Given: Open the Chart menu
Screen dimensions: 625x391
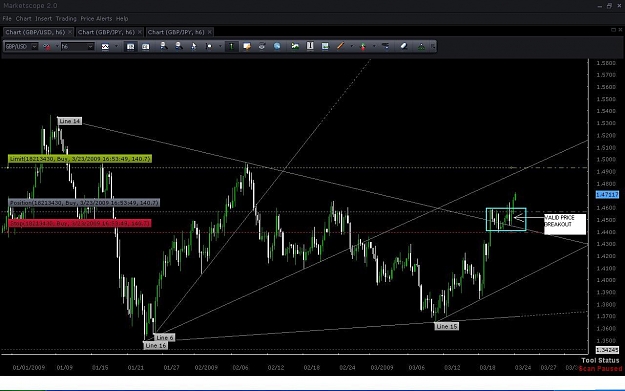Looking at the screenshot, I should tap(24, 19).
